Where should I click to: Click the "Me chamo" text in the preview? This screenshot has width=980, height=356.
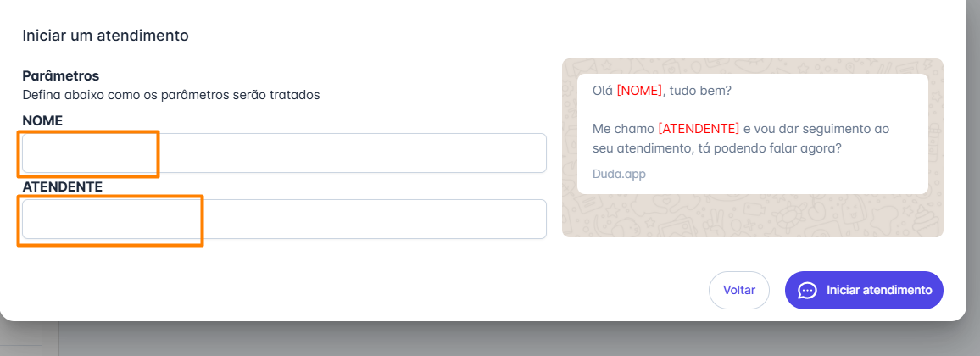tap(623, 129)
